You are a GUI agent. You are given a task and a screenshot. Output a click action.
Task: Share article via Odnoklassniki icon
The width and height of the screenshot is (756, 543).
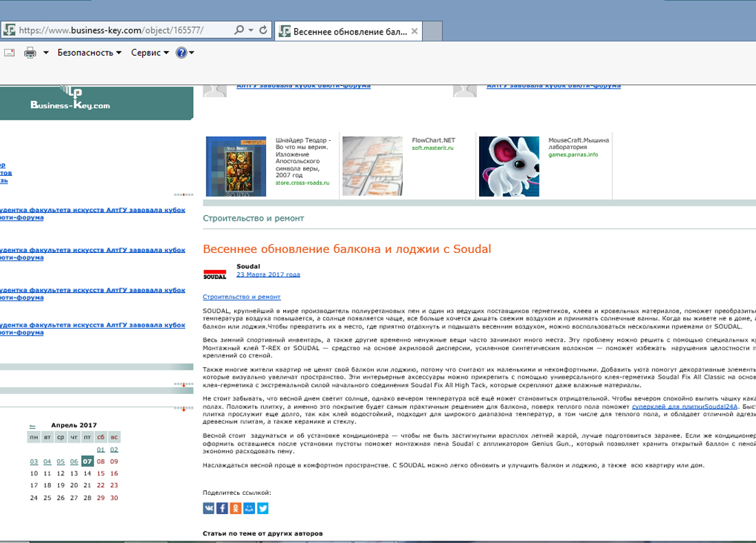[235, 508]
